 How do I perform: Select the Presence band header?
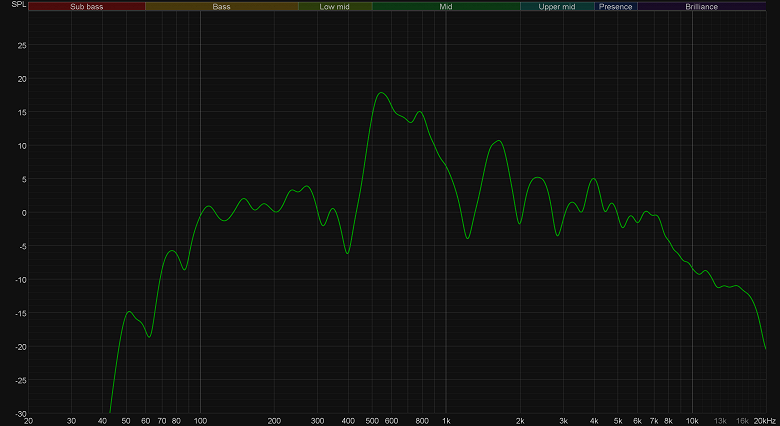click(x=615, y=6)
